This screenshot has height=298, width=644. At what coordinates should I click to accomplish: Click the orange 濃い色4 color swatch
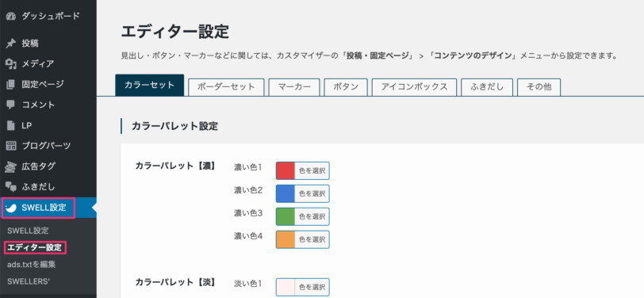286,239
